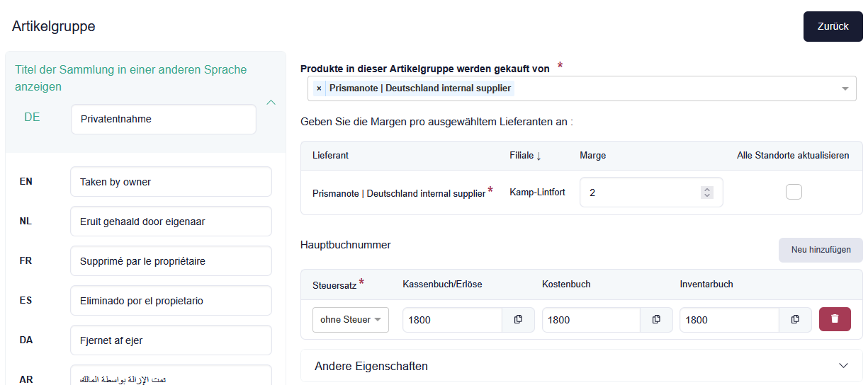This screenshot has width=868, height=385.
Task: Click the DE title field 'Privatentnahme'
Action: click(163, 120)
